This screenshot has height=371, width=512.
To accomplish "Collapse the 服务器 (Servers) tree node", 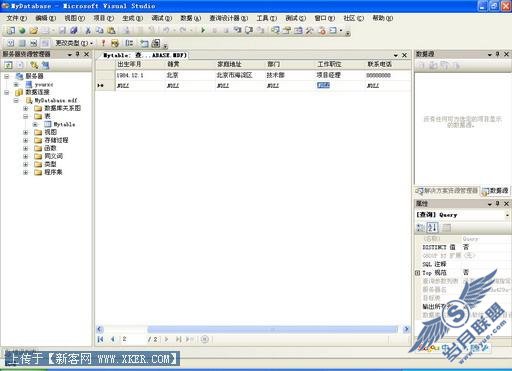I will 7,76.
